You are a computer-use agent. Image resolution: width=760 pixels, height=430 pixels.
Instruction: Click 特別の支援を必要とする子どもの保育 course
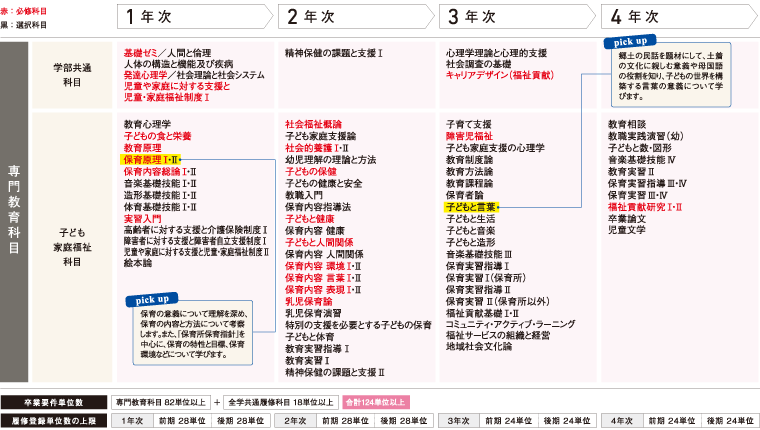point(358,325)
